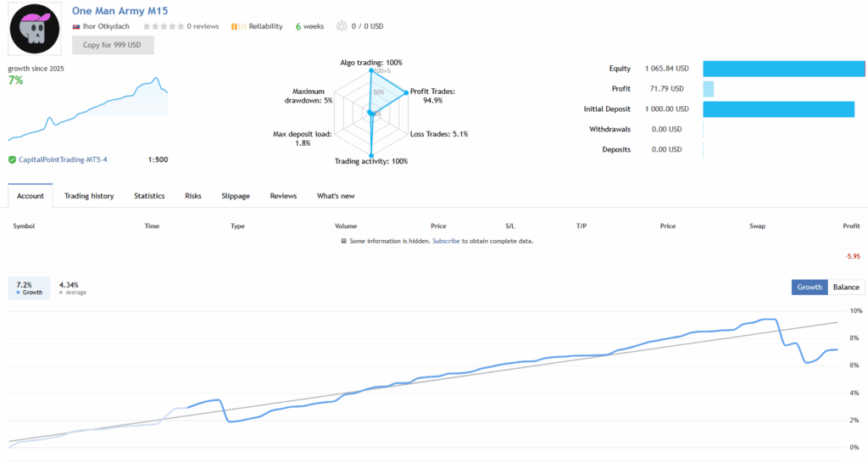This screenshot has width=868, height=463.
Task: Click the subscribers people icon
Action: pos(342,26)
